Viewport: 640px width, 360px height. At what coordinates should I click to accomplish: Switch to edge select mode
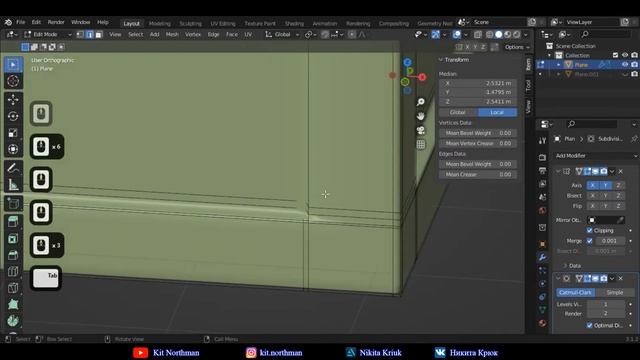point(90,35)
